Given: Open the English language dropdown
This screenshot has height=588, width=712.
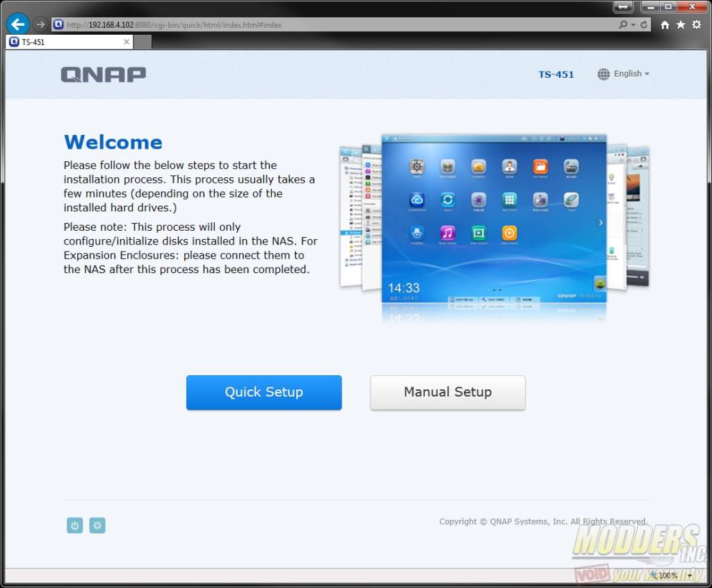Looking at the screenshot, I should click(x=631, y=74).
